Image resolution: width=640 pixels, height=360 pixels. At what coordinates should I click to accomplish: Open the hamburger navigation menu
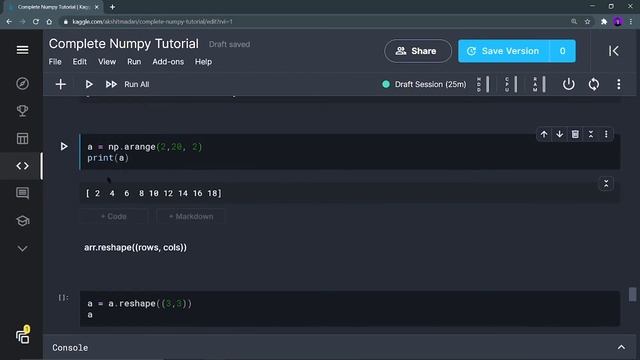(22, 50)
